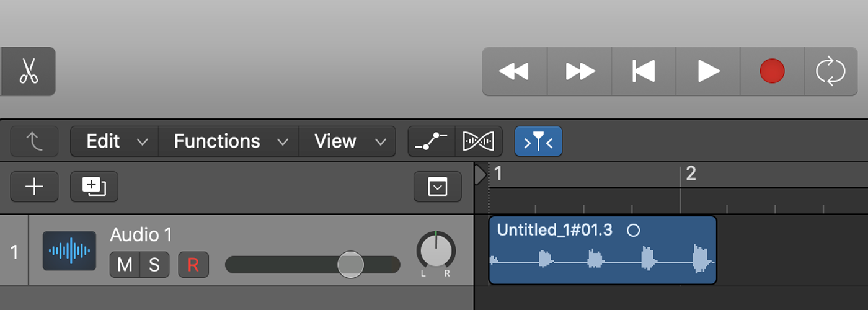Image resolution: width=868 pixels, height=310 pixels.
Task: Start recording with the red Record button
Action: coord(772,71)
